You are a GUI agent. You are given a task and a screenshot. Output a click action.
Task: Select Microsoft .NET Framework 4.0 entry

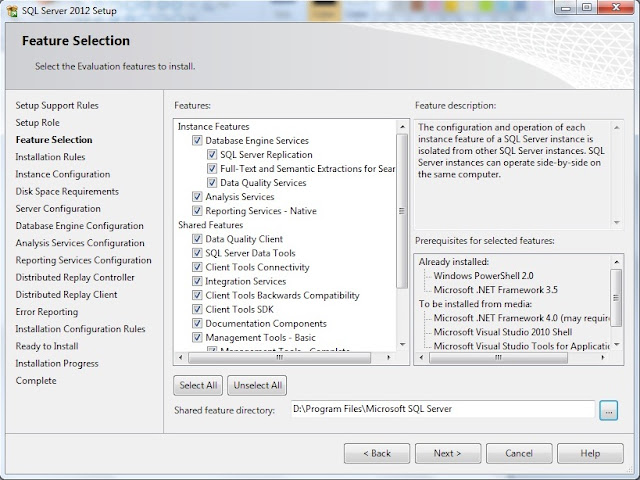521,318
